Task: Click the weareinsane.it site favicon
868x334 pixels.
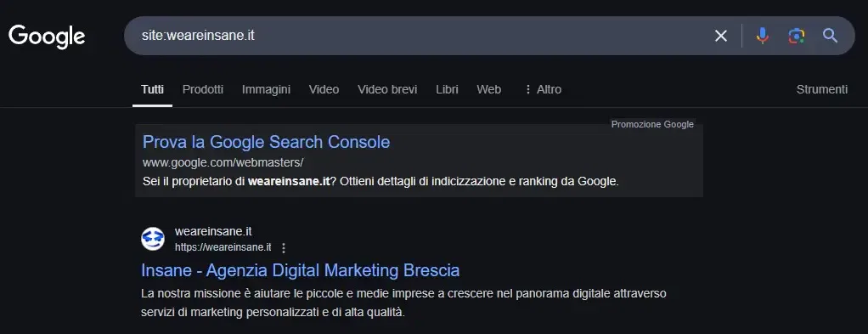Action: tap(153, 239)
